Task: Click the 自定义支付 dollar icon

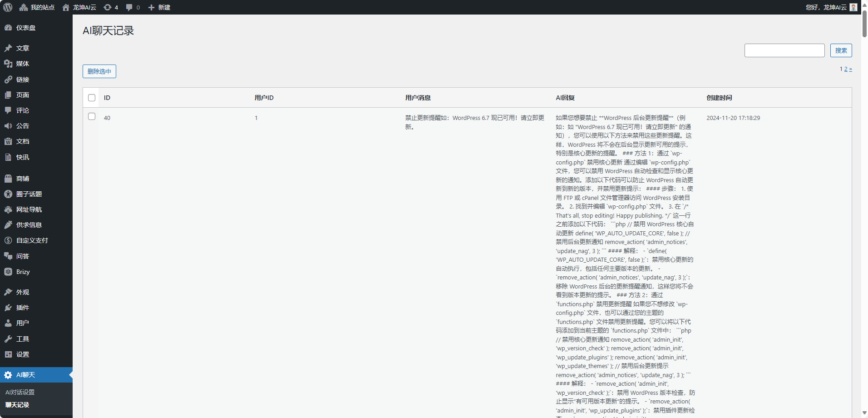Action: click(x=8, y=240)
